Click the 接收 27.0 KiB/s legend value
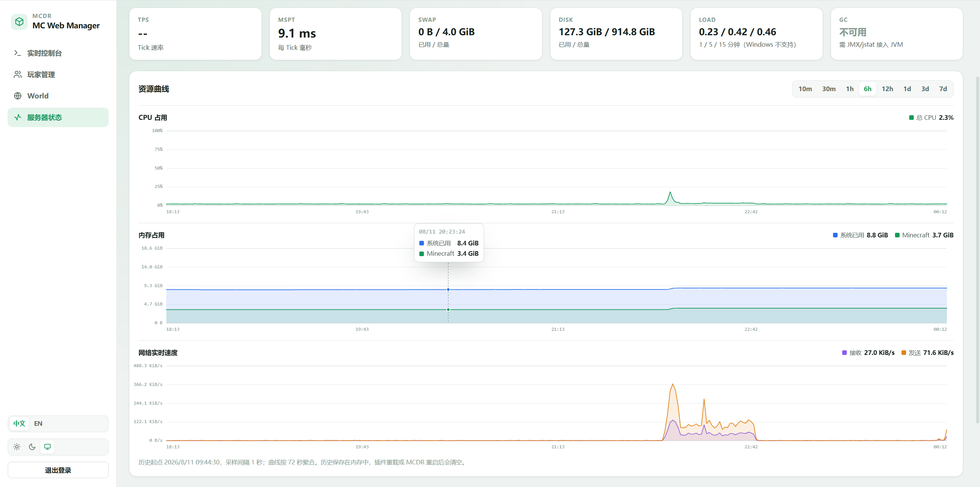Image resolution: width=980 pixels, height=487 pixels. 879,353
